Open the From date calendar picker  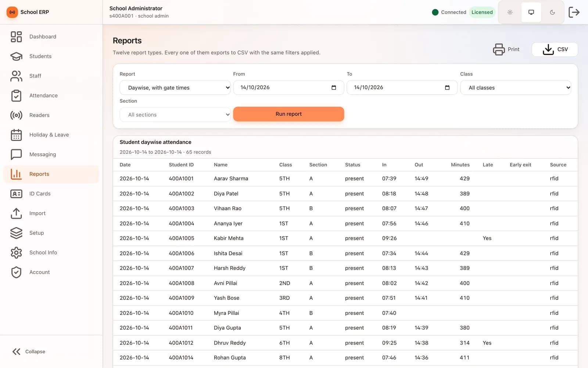click(x=334, y=88)
